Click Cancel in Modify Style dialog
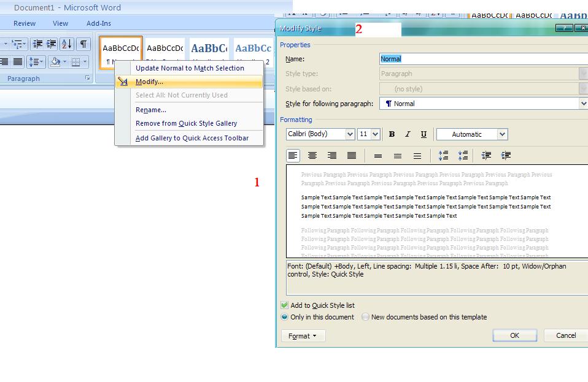 565,335
